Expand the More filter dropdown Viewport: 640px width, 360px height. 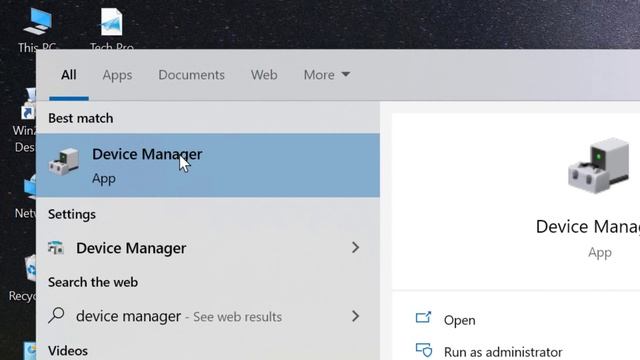coord(327,75)
